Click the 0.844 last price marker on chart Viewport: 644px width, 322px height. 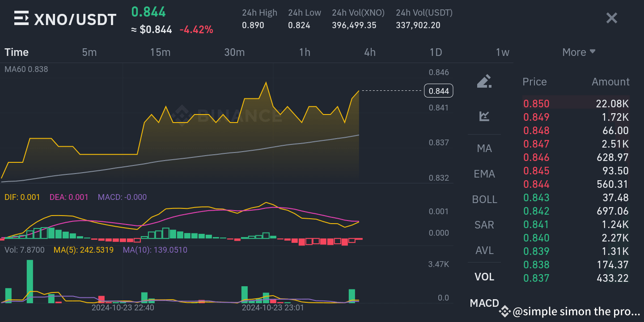coord(438,90)
